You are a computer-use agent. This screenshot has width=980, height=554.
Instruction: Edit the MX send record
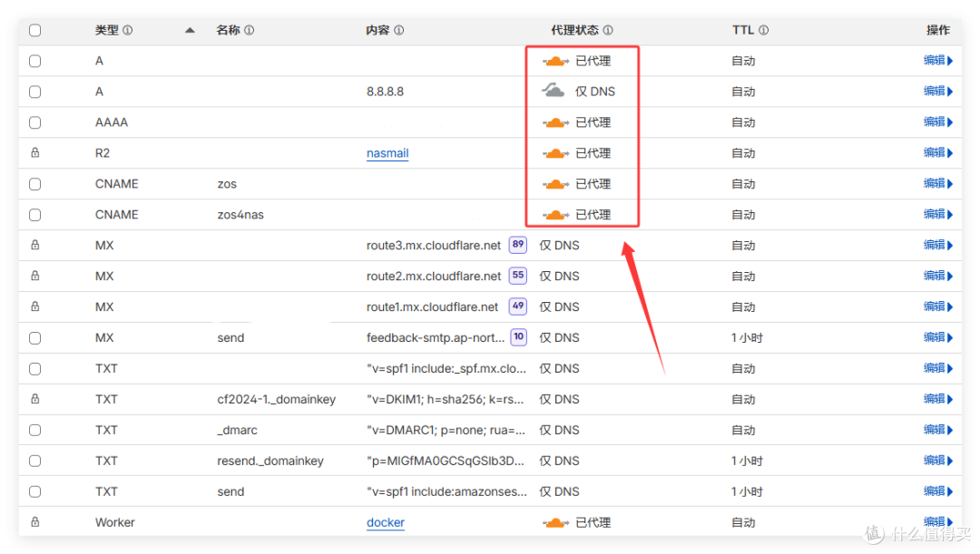click(938, 337)
